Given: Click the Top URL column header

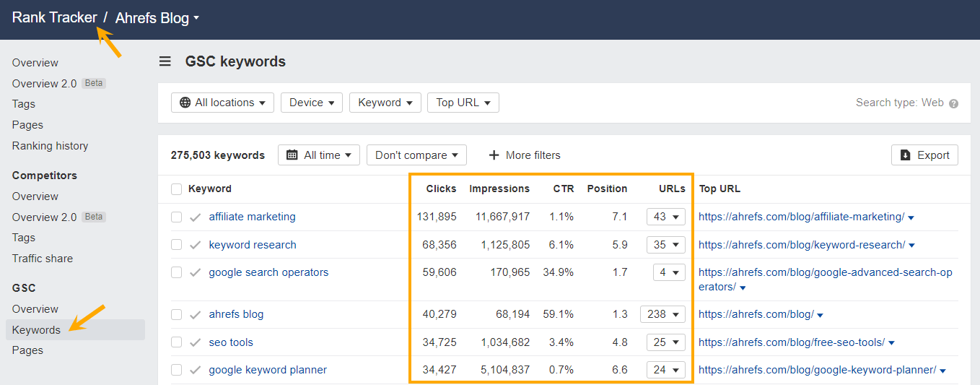Looking at the screenshot, I should pyautogui.click(x=719, y=189).
